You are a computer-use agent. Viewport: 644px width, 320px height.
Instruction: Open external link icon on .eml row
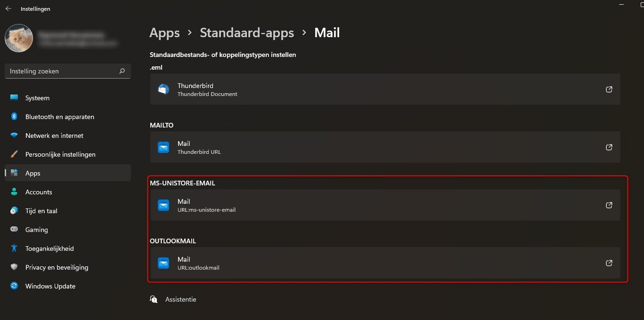click(609, 89)
